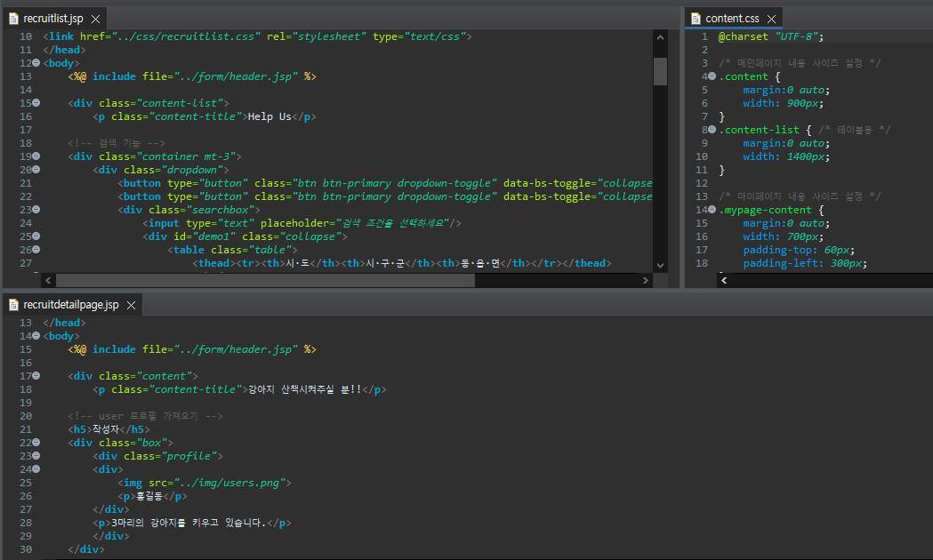Click the '마이페이지 내용 사이즈 설정' comment
933x560 pixels.
pyautogui.click(x=800, y=196)
